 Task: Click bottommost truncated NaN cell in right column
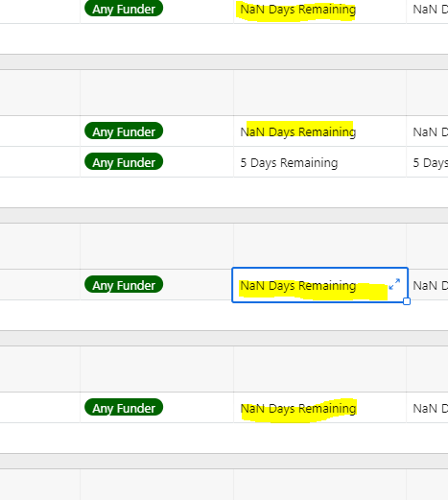pyautogui.click(x=427, y=408)
